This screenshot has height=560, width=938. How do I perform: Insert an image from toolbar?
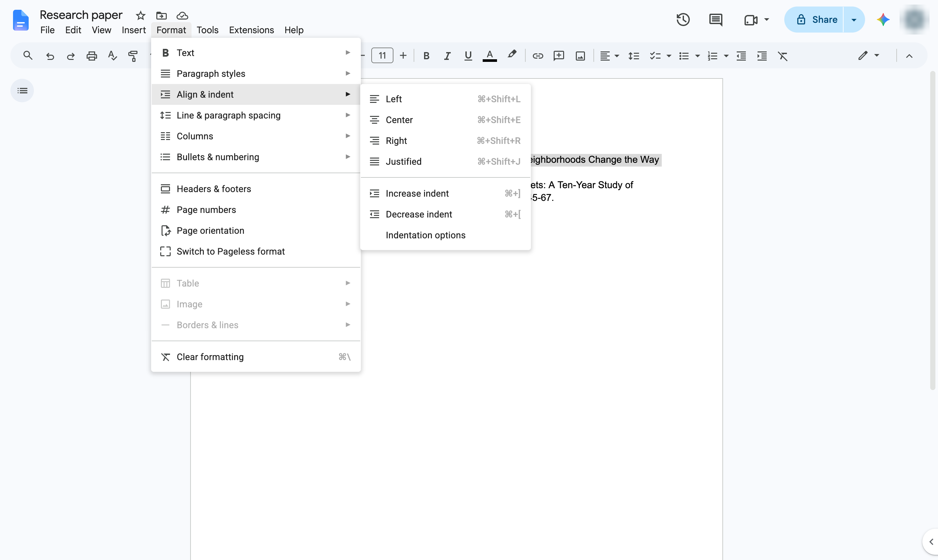coord(580,56)
